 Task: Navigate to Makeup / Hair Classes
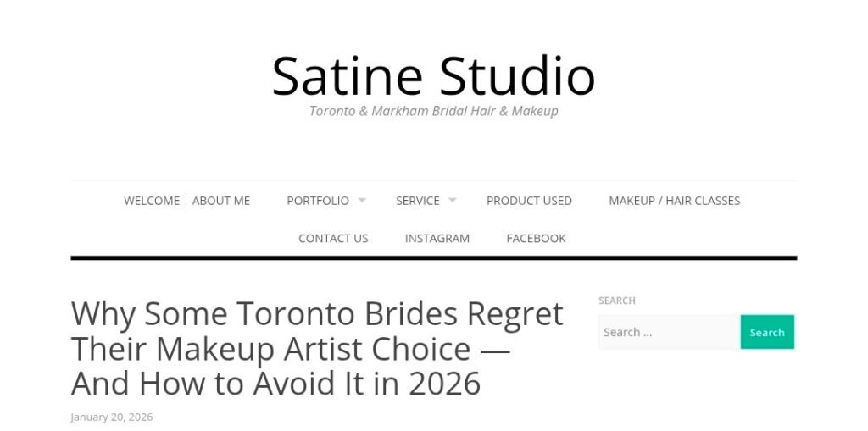(x=674, y=201)
